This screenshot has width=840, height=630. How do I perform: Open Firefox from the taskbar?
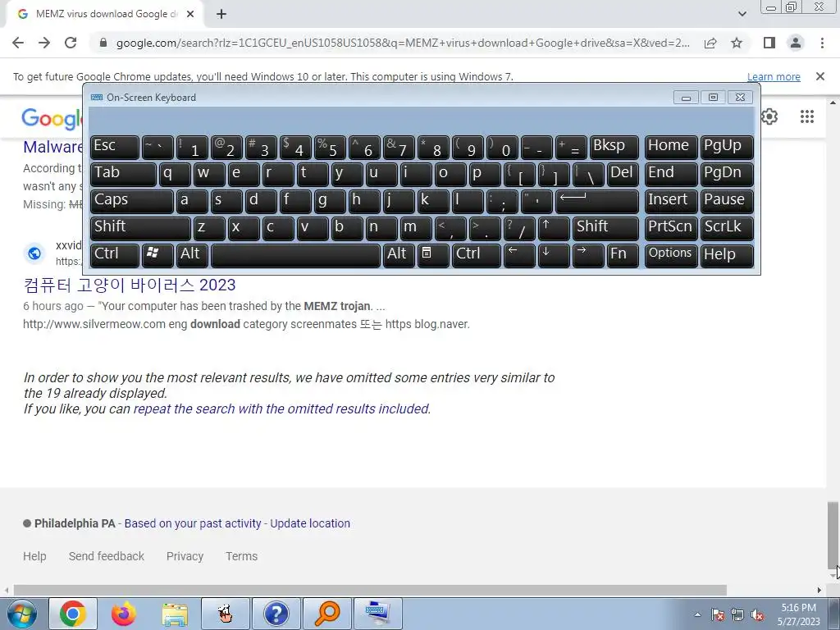(124, 614)
